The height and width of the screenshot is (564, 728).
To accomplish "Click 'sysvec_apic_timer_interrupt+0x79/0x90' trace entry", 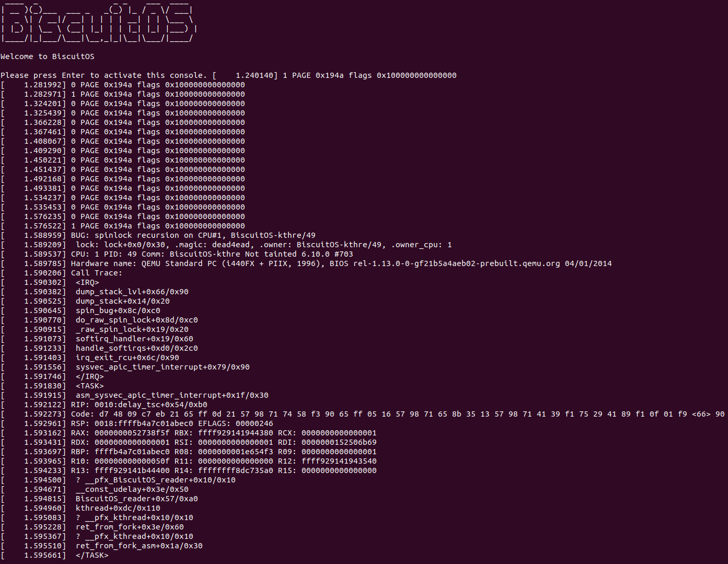I will click(163, 367).
